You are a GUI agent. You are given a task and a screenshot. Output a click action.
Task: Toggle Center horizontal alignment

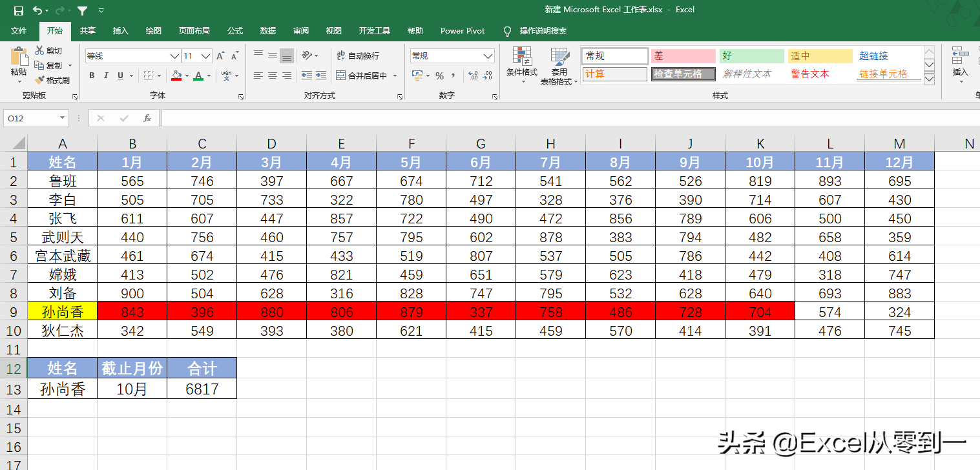pyautogui.click(x=273, y=76)
